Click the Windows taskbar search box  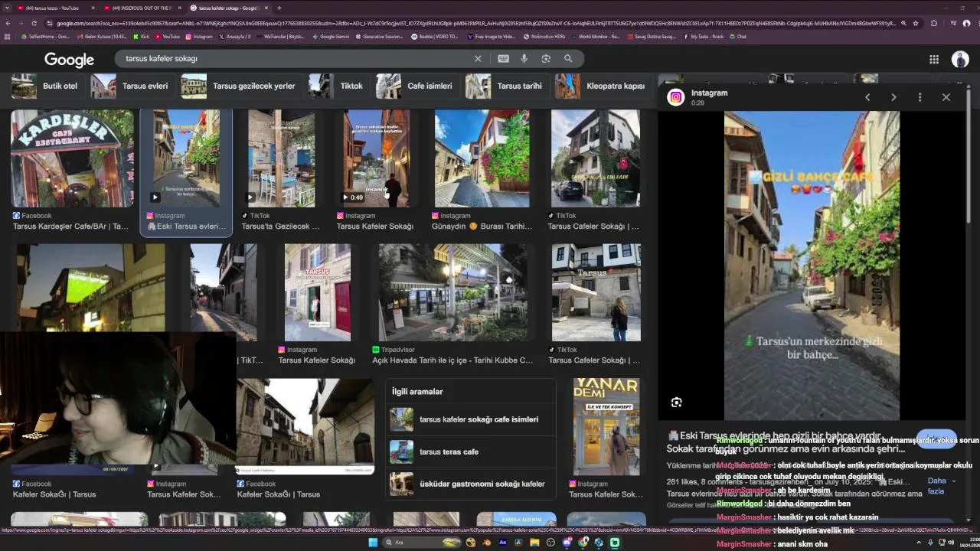tap(423, 543)
